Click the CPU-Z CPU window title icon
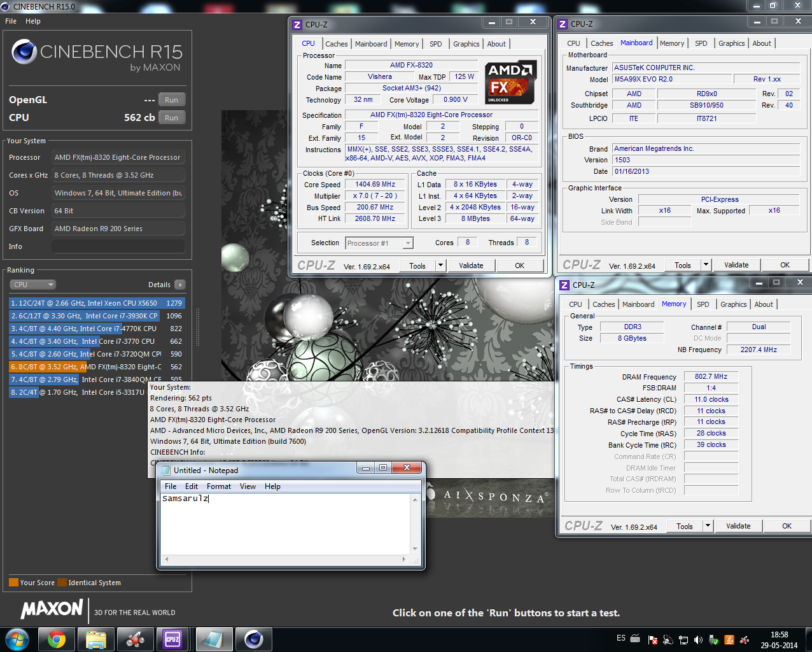This screenshot has width=812, height=652. [x=297, y=25]
